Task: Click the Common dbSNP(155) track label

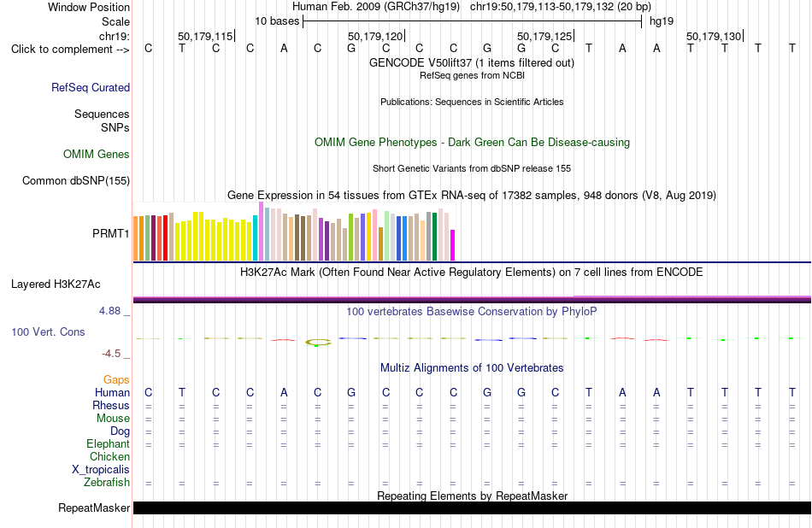Action: point(76,180)
